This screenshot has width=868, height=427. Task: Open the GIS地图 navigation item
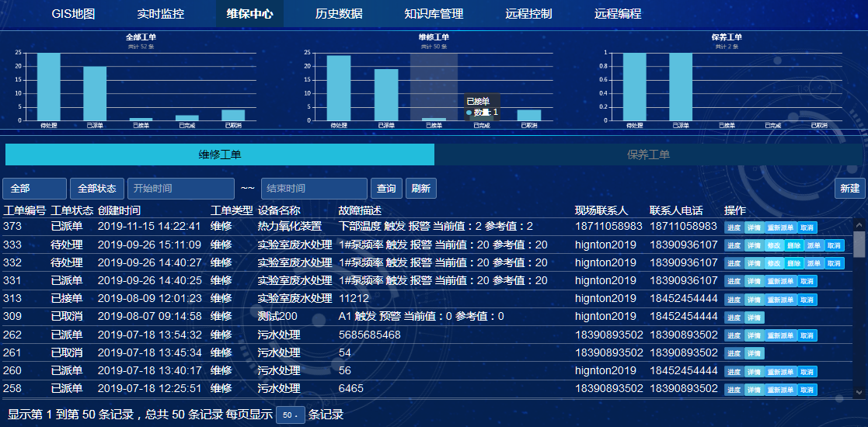coord(73,14)
